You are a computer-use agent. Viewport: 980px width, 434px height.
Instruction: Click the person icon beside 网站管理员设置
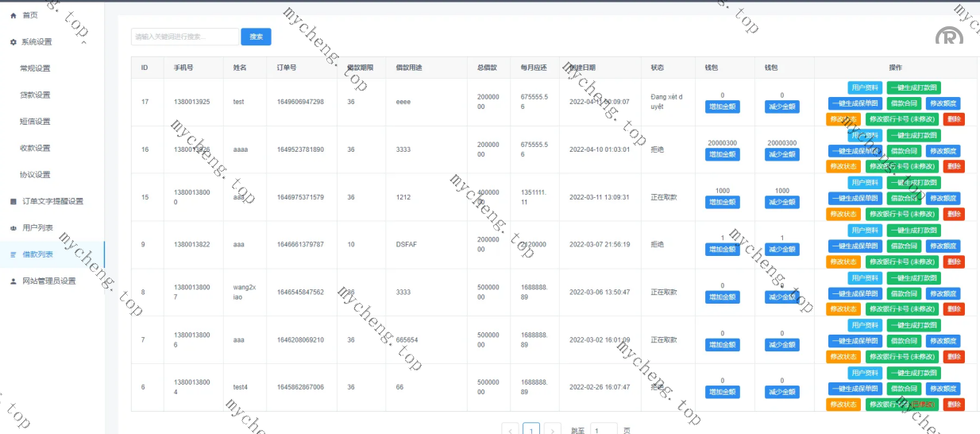click(x=13, y=281)
